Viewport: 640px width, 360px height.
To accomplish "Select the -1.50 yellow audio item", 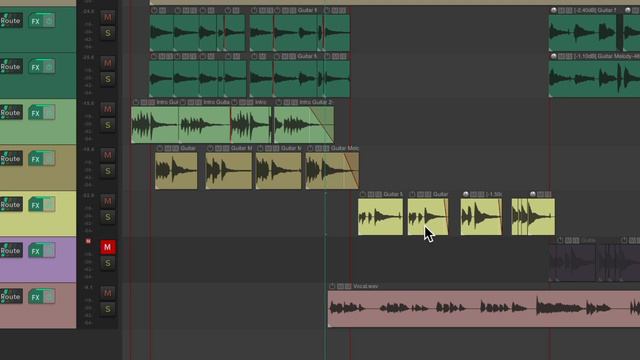I will 481,217.
